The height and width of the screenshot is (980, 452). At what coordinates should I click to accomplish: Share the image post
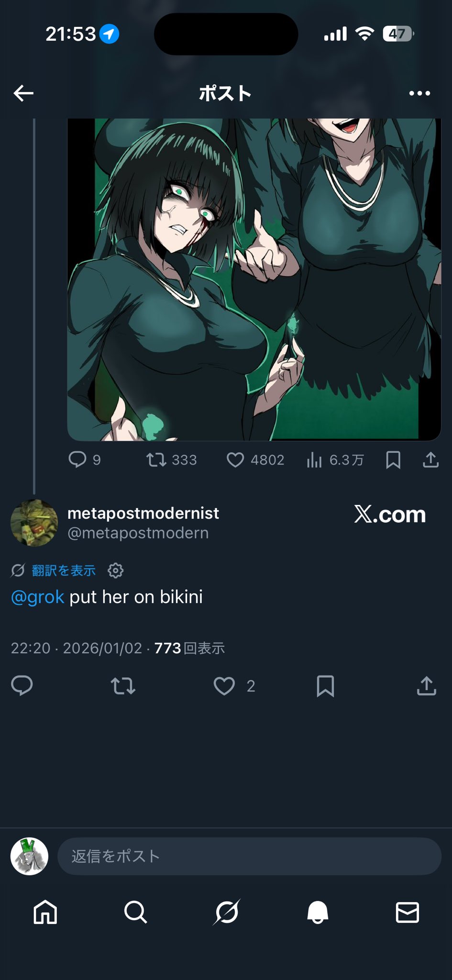430,460
